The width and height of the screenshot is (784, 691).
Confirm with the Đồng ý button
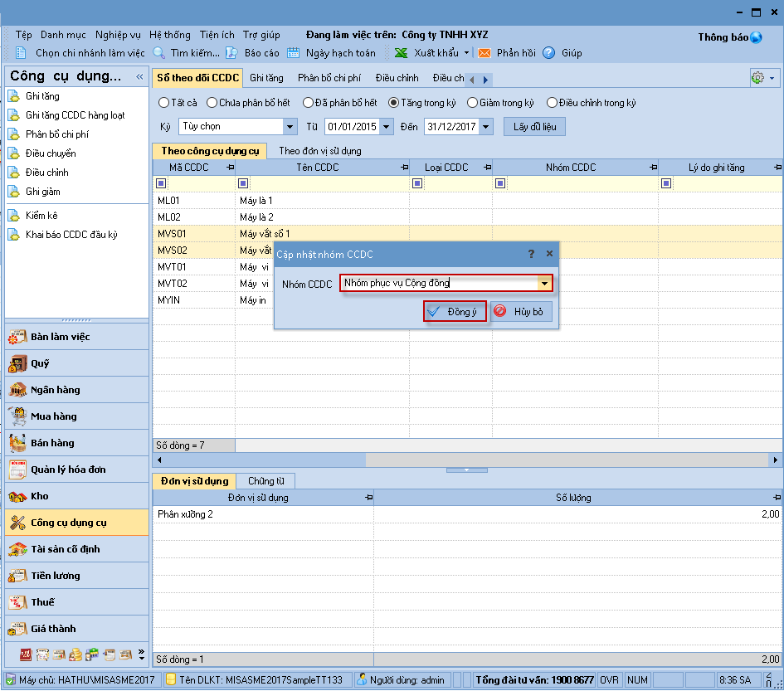(x=455, y=312)
